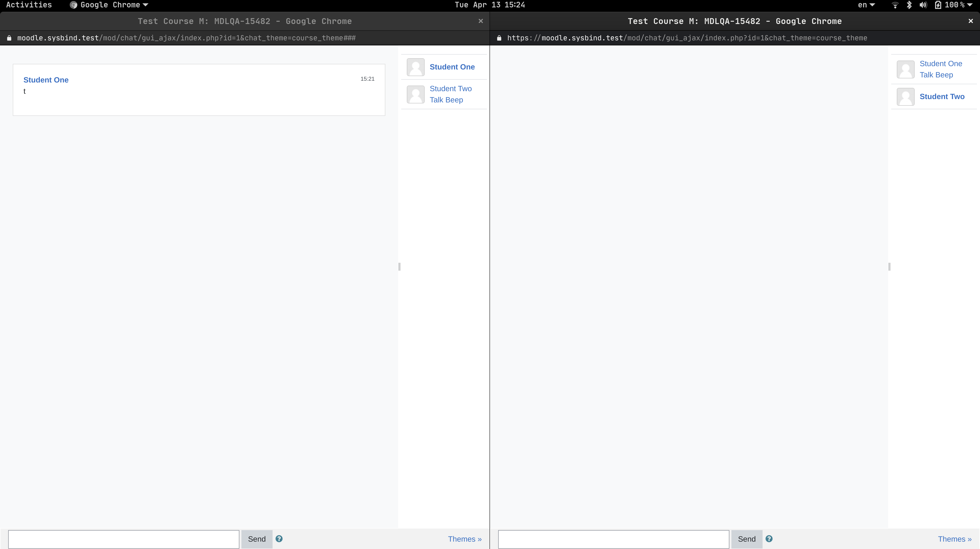
Task: Click the 15:21 message timestamp
Action: (x=367, y=79)
